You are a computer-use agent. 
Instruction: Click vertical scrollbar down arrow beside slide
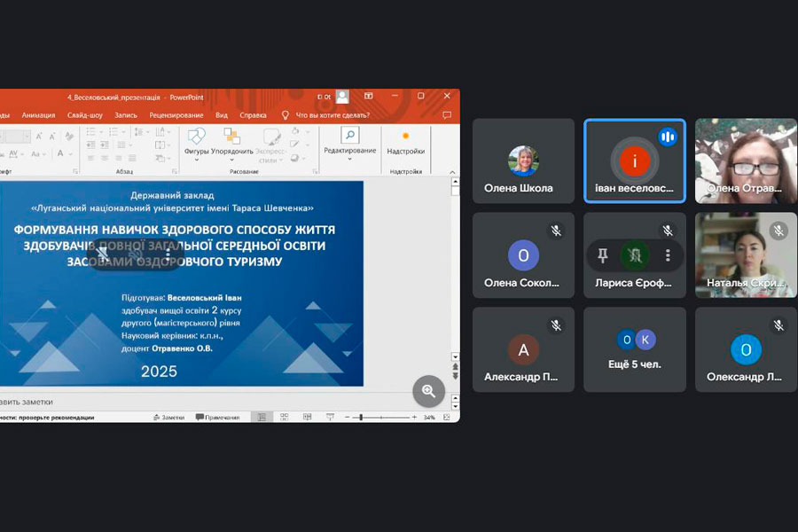click(455, 356)
